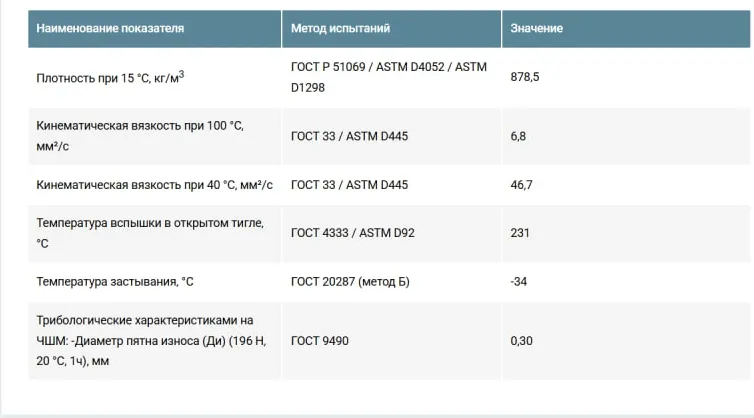Click the ГОСТ 9490 method cell
Image resolution: width=754 pixels, height=418 pixels.
[319, 341]
